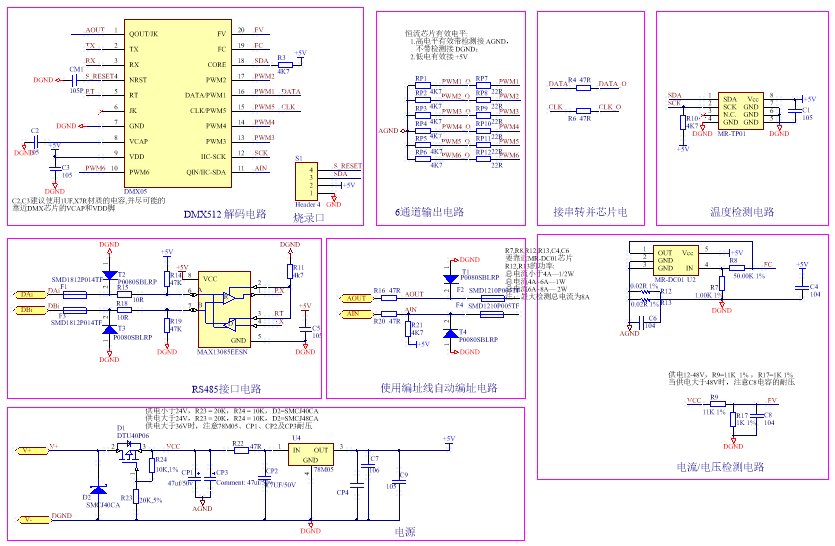Select the MR-DC01 current sense chip

pyautogui.click(x=674, y=260)
